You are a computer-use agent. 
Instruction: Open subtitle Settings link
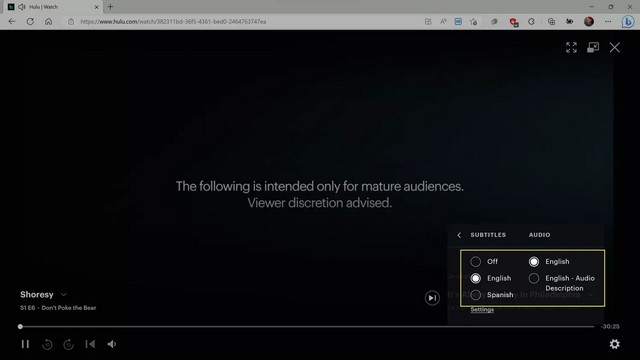point(482,310)
